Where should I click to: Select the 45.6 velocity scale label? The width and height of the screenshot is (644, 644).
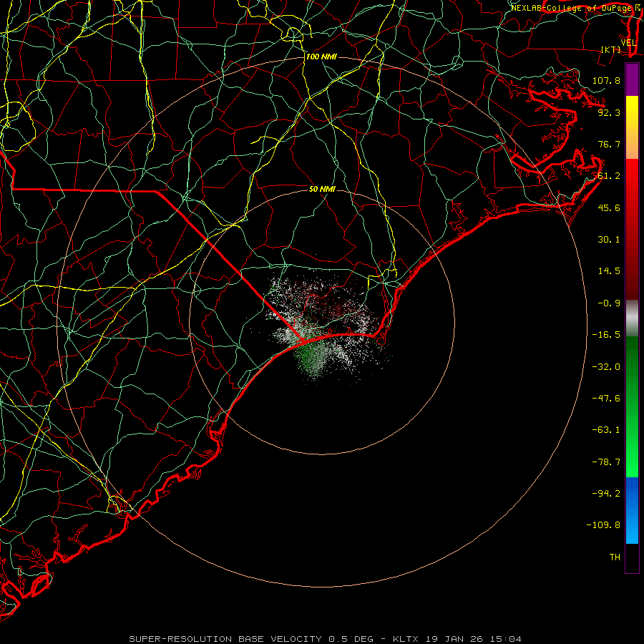coord(609,208)
